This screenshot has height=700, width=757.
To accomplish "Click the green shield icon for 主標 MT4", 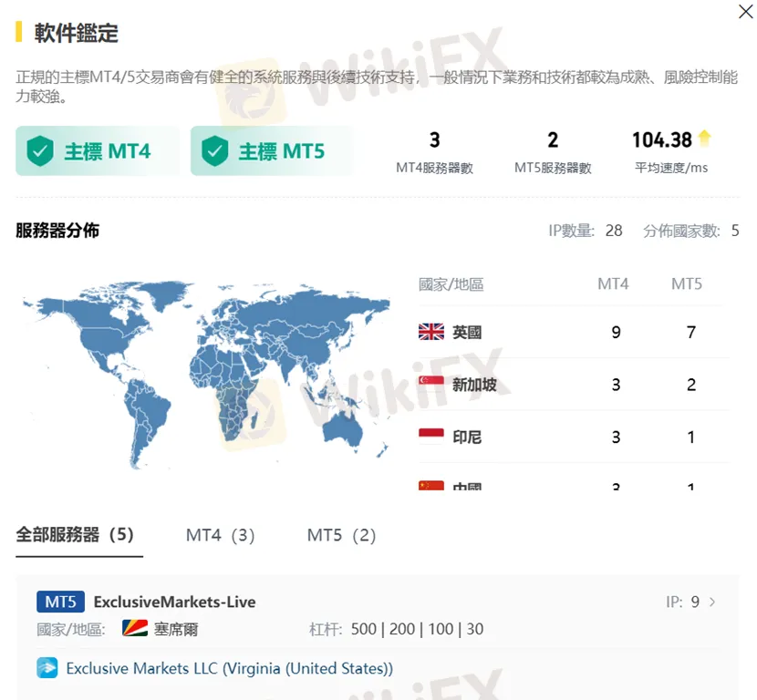I will (40, 151).
